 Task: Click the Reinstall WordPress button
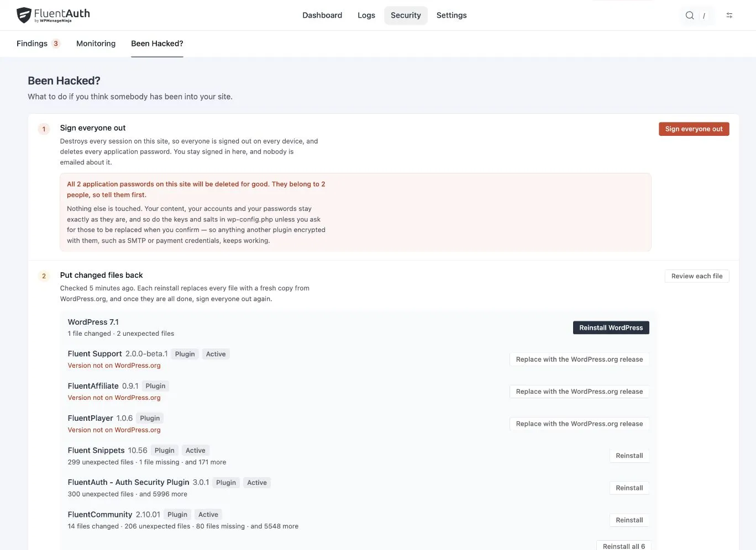pyautogui.click(x=611, y=328)
